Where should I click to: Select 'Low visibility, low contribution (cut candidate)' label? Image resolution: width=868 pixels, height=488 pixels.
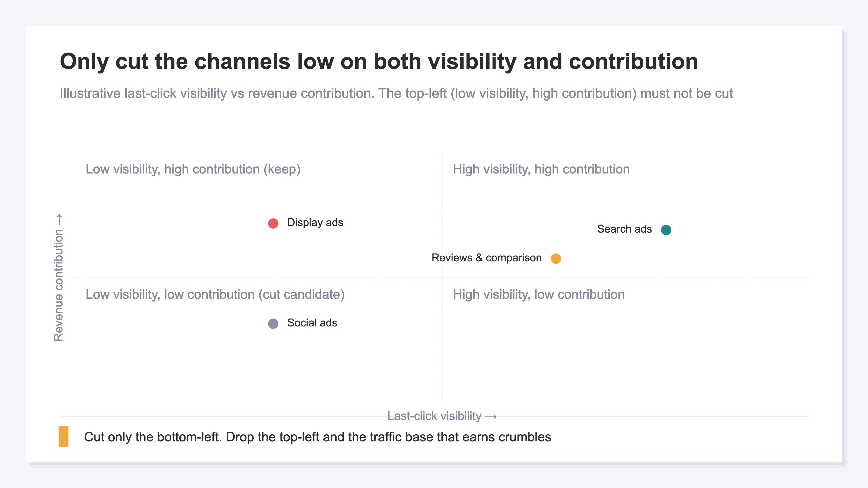tap(215, 294)
